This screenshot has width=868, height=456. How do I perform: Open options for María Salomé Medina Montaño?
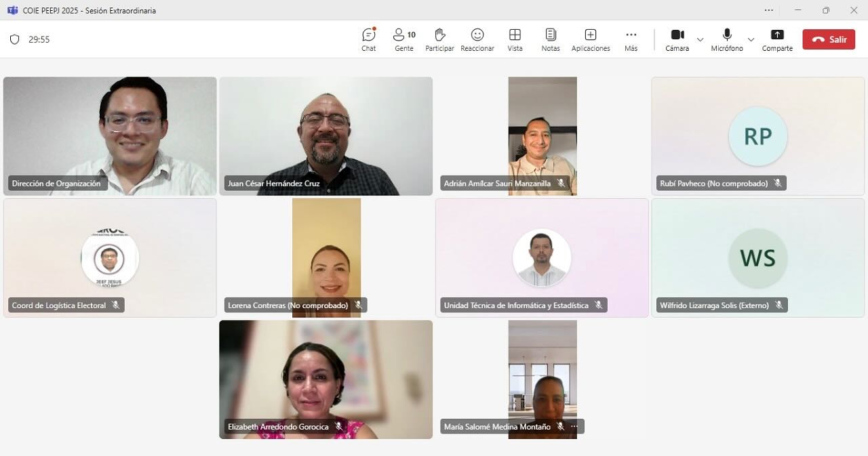pos(574,427)
